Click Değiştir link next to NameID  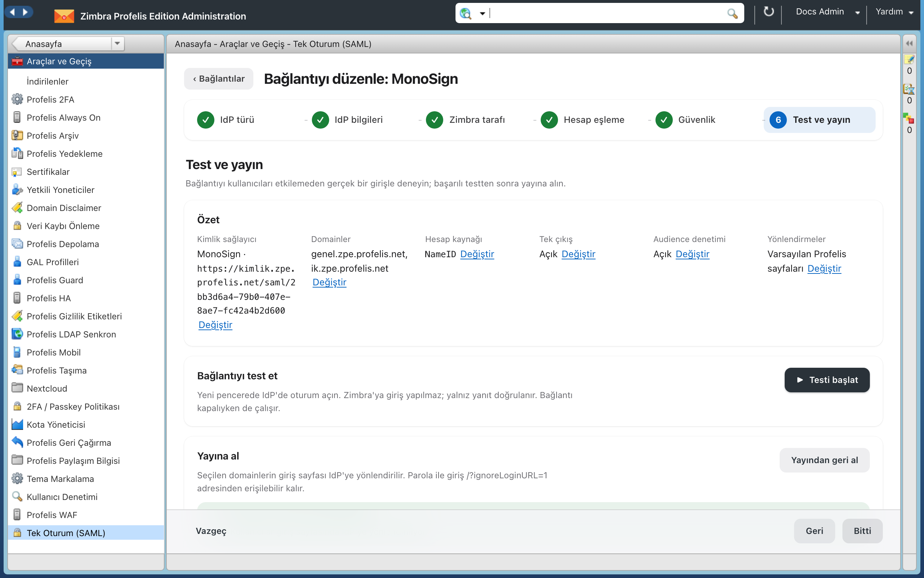[x=477, y=254]
